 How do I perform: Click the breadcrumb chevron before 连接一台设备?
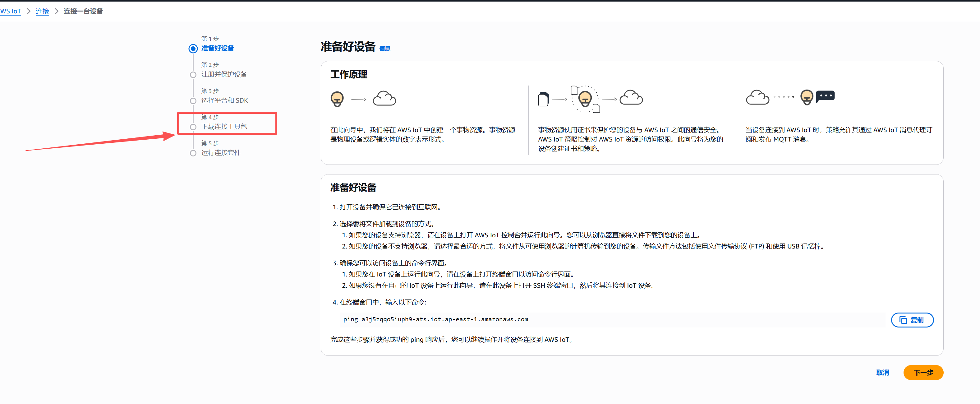(x=56, y=12)
